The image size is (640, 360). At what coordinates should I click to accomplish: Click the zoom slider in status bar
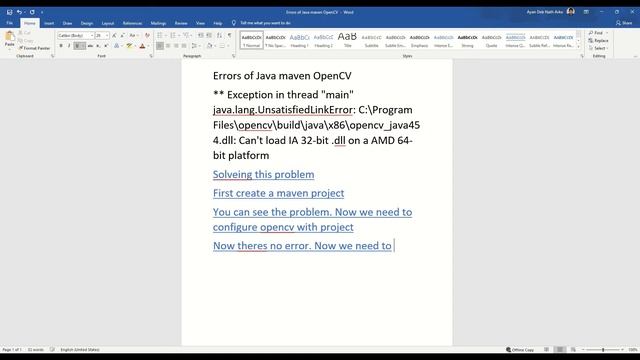pyautogui.click(x=603, y=350)
